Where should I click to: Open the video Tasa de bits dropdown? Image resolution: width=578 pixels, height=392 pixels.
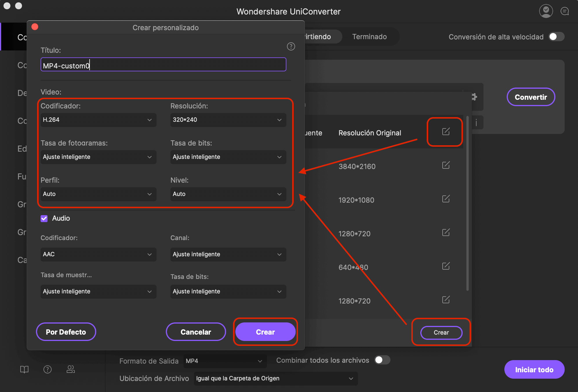pyautogui.click(x=228, y=157)
